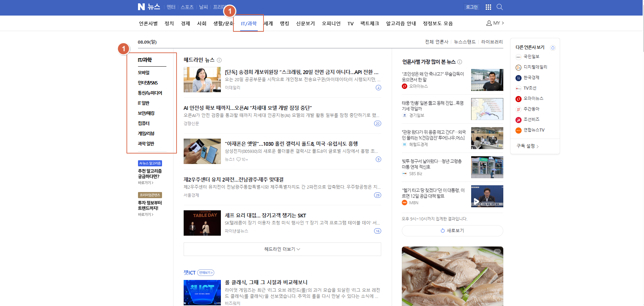The image size is (644, 306).
Task: Click 국민일보 publisher icon
Action: (x=519, y=57)
